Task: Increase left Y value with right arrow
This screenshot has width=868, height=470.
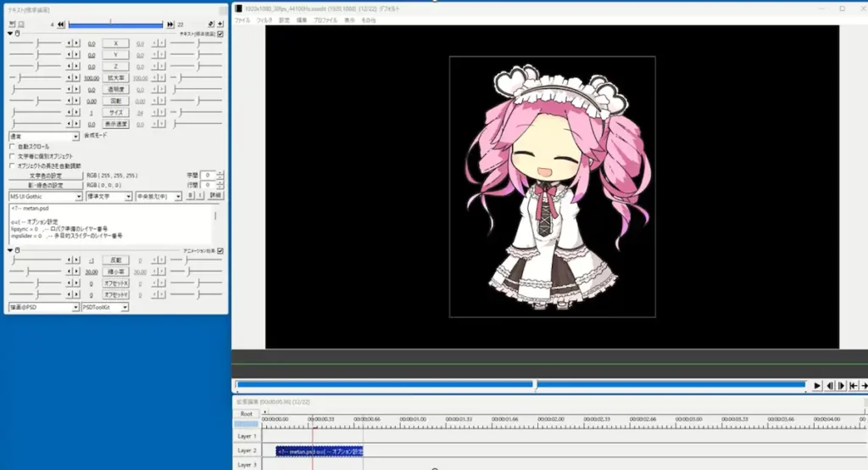Action: point(76,55)
